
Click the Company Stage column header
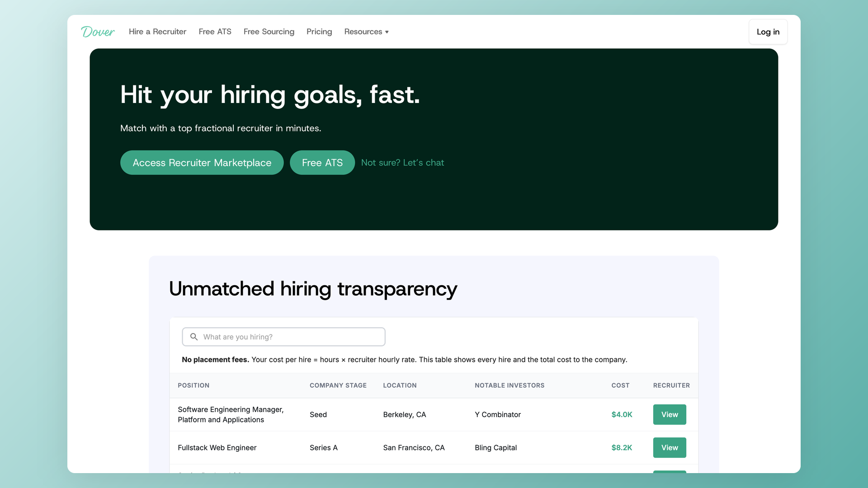tap(338, 385)
